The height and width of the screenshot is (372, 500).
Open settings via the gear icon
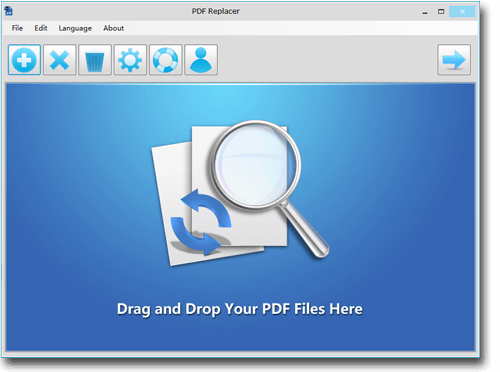(x=130, y=60)
